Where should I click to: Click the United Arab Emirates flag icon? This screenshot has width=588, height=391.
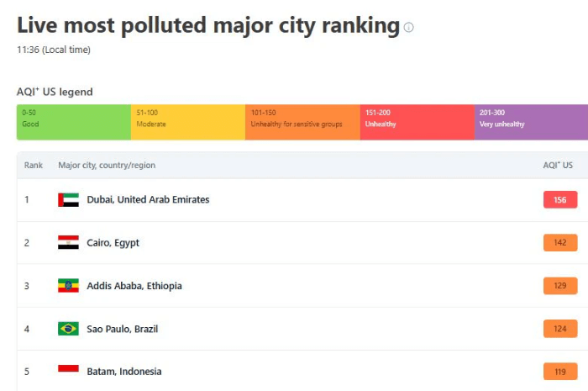pyautogui.click(x=68, y=200)
